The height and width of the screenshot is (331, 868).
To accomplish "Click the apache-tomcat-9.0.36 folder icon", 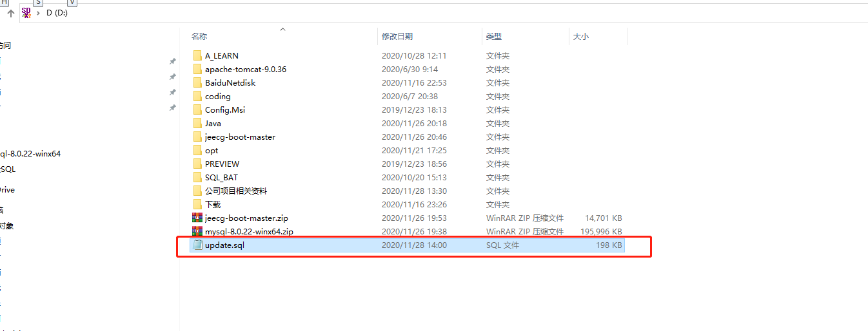I will tap(197, 69).
